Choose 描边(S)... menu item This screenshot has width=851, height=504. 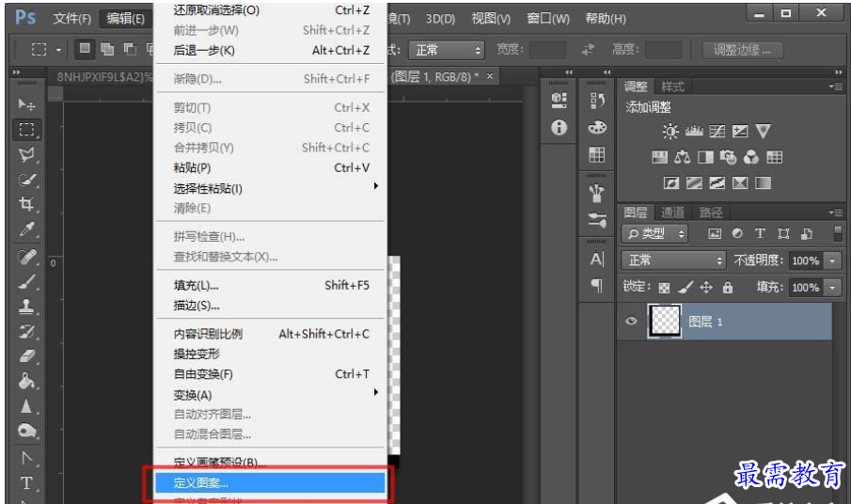coord(270,306)
